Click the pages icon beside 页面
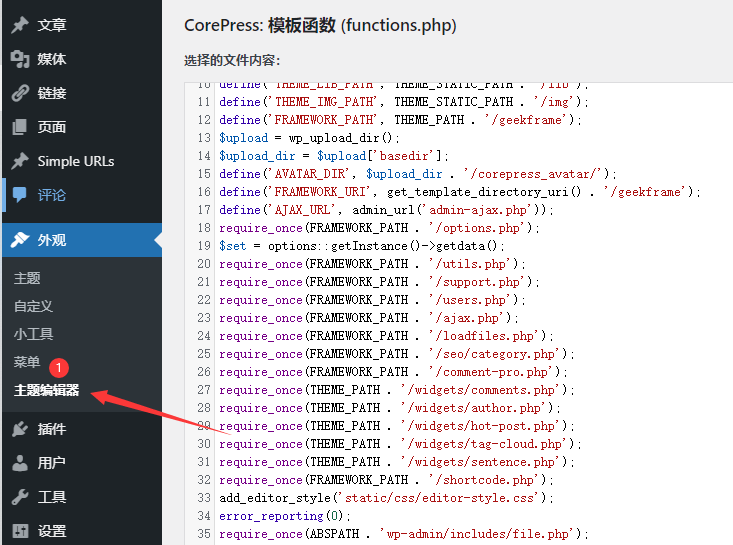 pos(20,127)
